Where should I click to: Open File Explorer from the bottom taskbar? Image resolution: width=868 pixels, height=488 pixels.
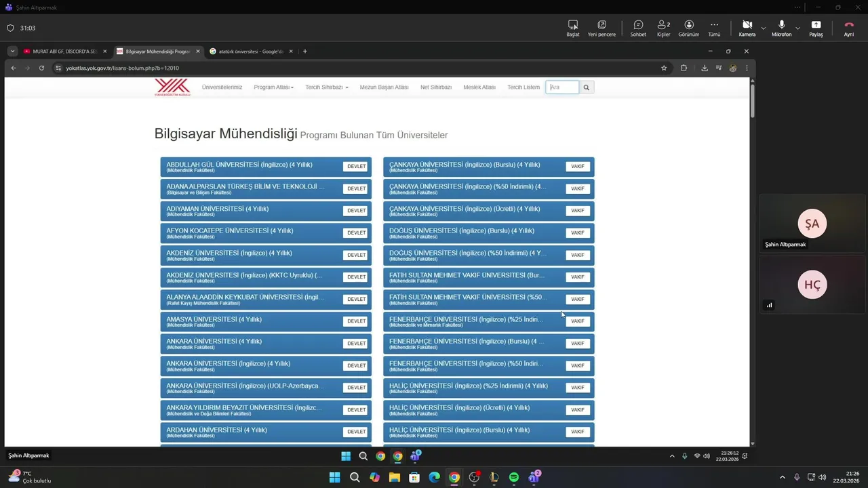point(395,477)
